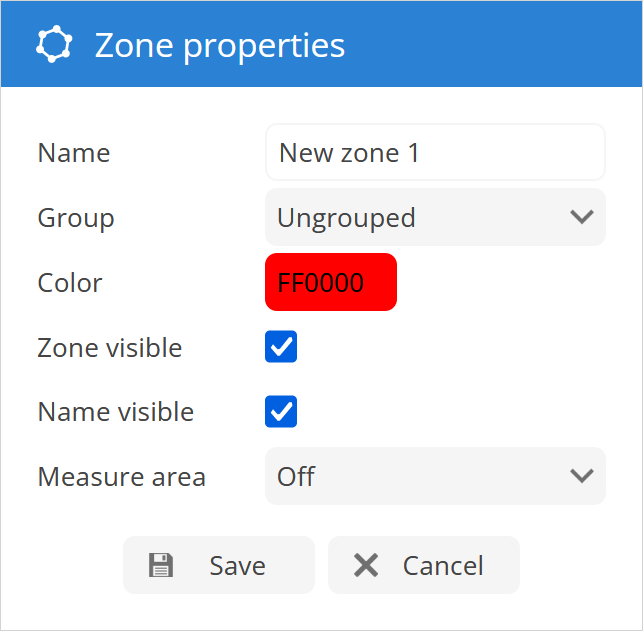The width and height of the screenshot is (643, 631).
Task: Focus the Name field containing New zone 1
Action: [435, 153]
